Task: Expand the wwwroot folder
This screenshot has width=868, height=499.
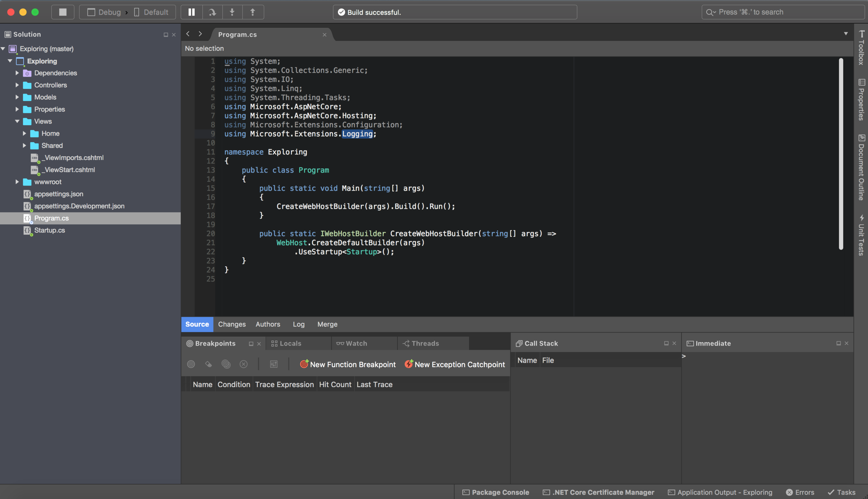Action: 17,182
